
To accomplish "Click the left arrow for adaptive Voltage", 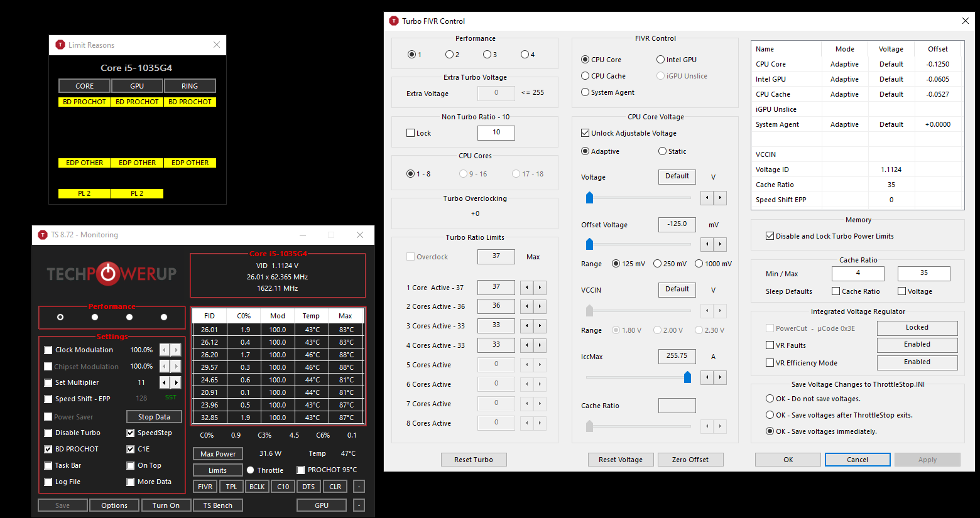I will [x=707, y=198].
